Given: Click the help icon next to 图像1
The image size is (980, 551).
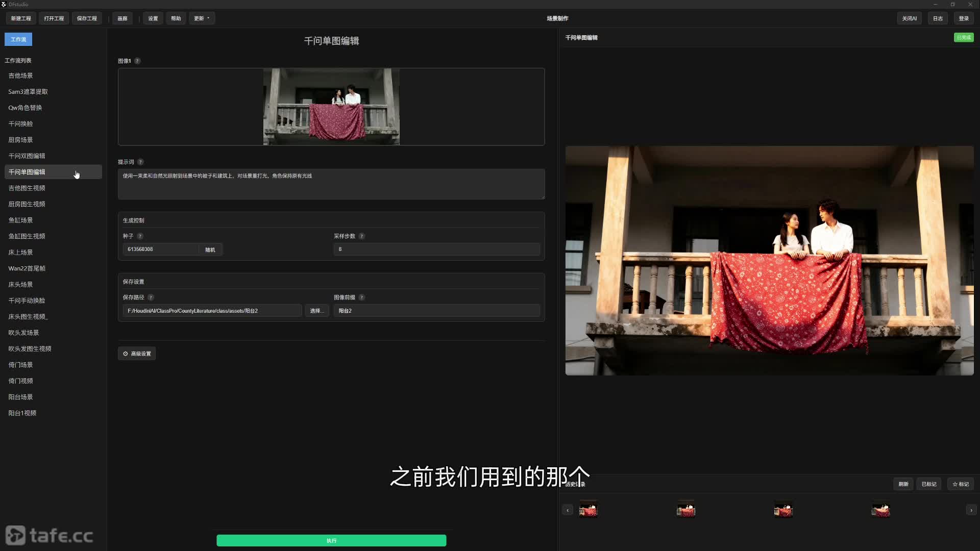Looking at the screenshot, I should click(x=137, y=61).
